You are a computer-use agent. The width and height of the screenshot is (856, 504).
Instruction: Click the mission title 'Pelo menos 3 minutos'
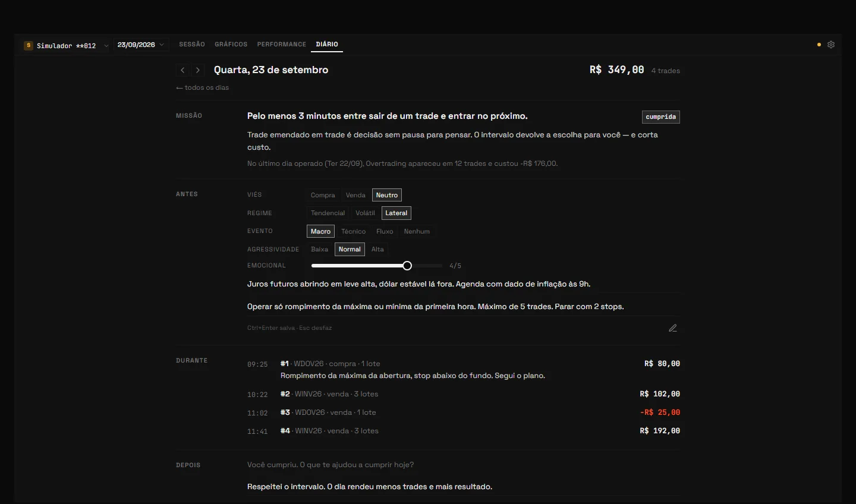pyautogui.click(x=388, y=116)
